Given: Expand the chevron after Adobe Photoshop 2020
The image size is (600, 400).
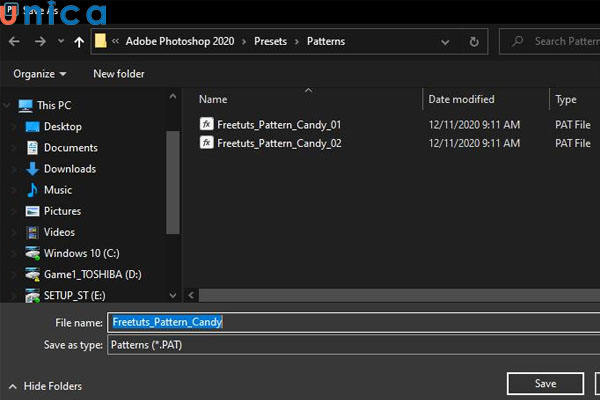Looking at the screenshot, I should pyautogui.click(x=244, y=41).
